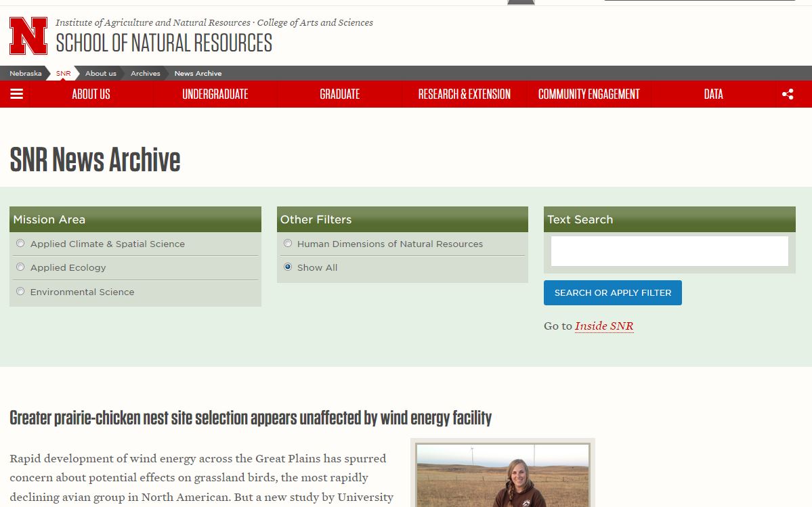This screenshot has height=507, width=812.
Task: Go to SNR breadcrumb link
Action: point(63,73)
